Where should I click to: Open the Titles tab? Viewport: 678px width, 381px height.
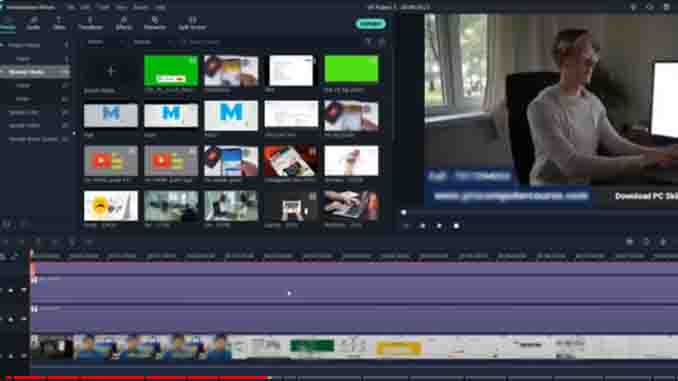click(59, 23)
